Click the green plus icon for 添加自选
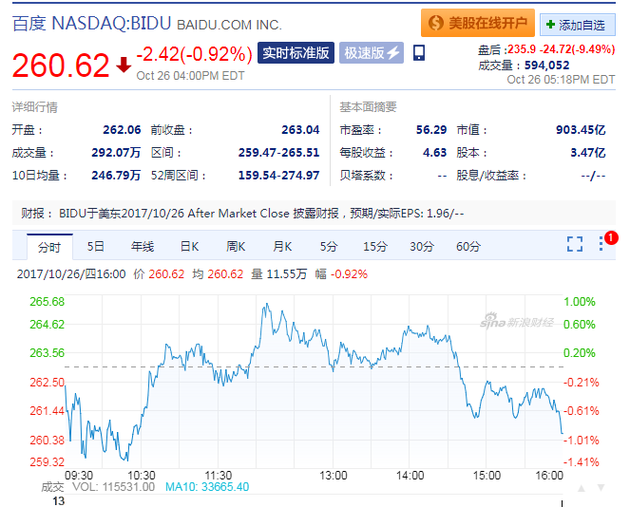 [x=550, y=25]
